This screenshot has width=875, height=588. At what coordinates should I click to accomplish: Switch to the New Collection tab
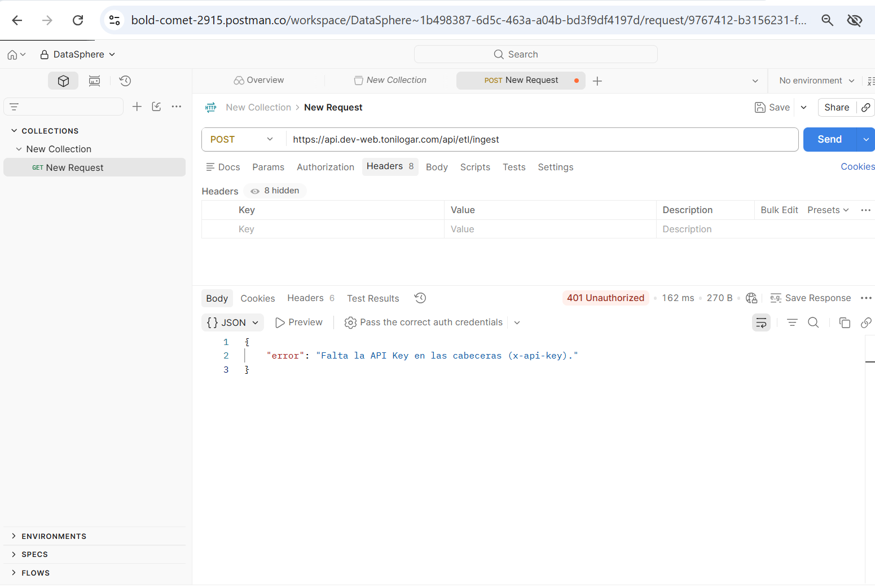pos(390,80)
